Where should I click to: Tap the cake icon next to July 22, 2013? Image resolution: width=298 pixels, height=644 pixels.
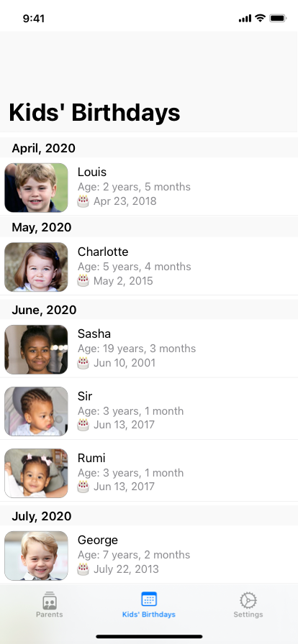[83, 569]
